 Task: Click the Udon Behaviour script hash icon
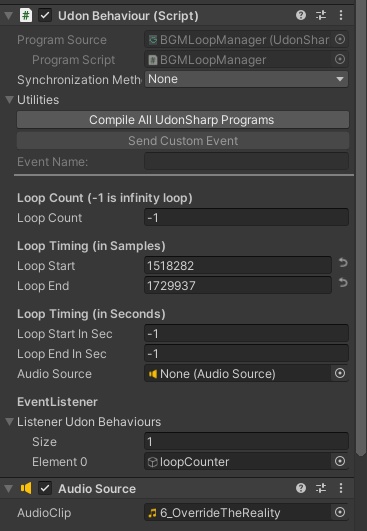click(26, 16)
